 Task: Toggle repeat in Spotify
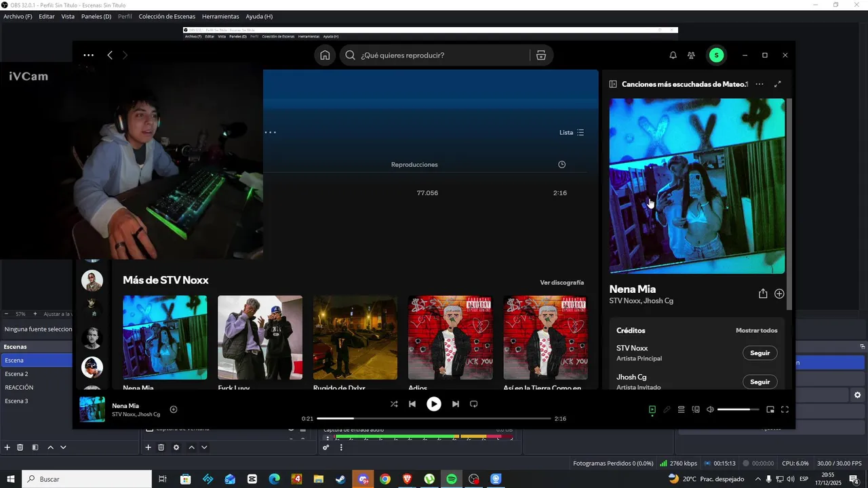click(474, 404)
